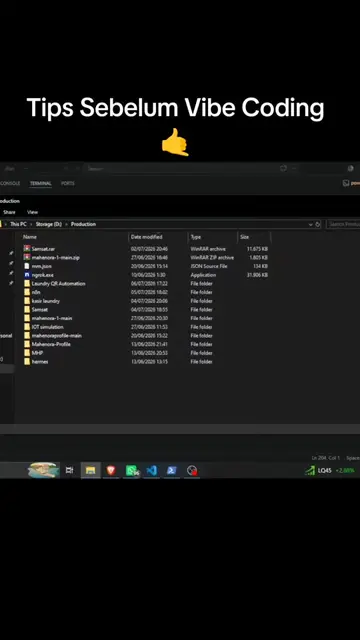Open the Laundry QR Automation folder icon
The height and width of the screenshot is (640, 360).
tap(27, 283)
